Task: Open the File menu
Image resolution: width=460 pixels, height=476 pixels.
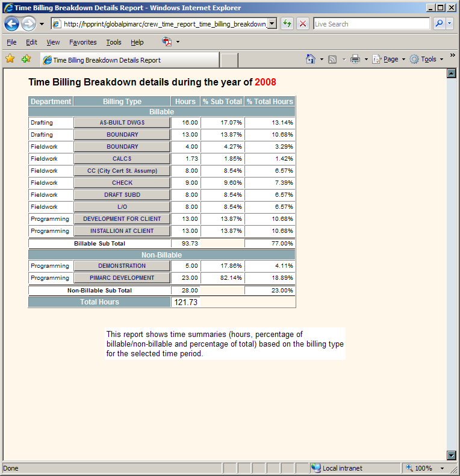Action: coord(11,42)
